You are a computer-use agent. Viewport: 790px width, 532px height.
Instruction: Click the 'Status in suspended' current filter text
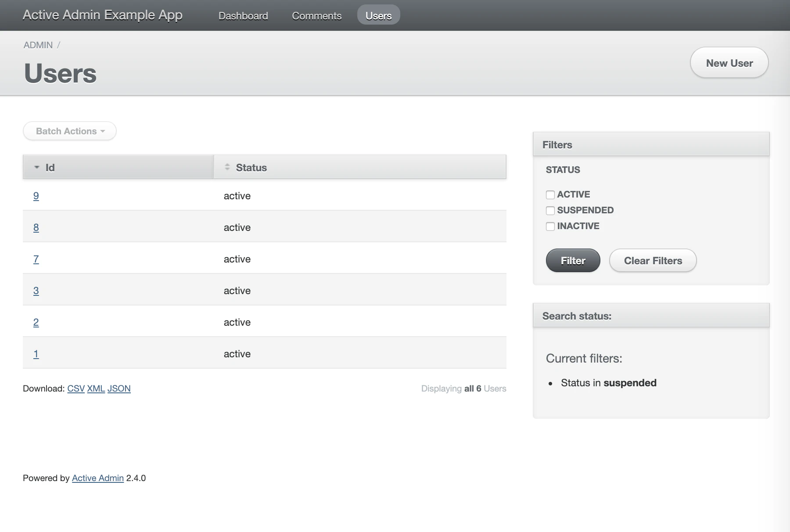[608, 383]
